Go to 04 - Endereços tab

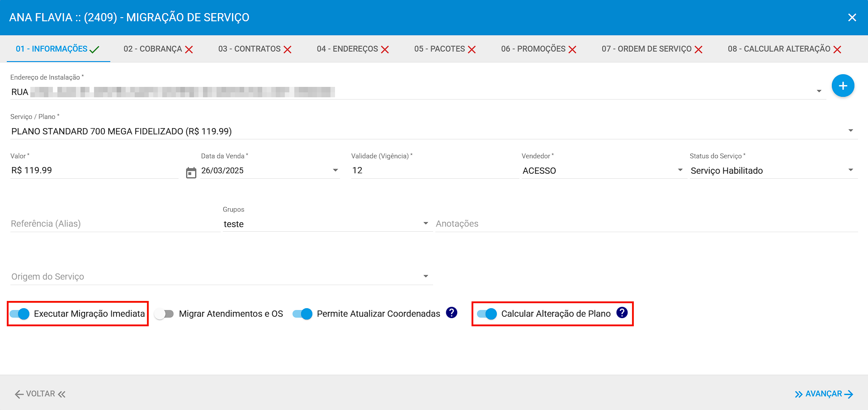(353, 49)
